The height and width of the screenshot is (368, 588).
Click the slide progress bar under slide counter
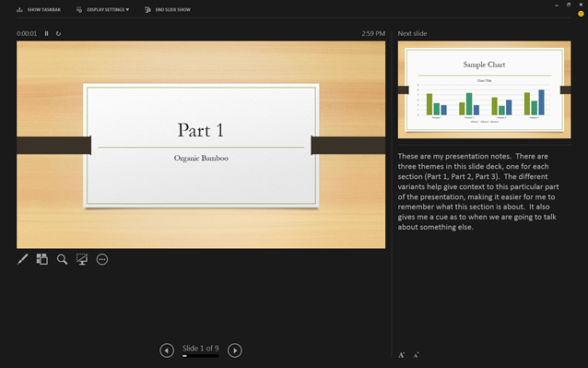[201, 356]
